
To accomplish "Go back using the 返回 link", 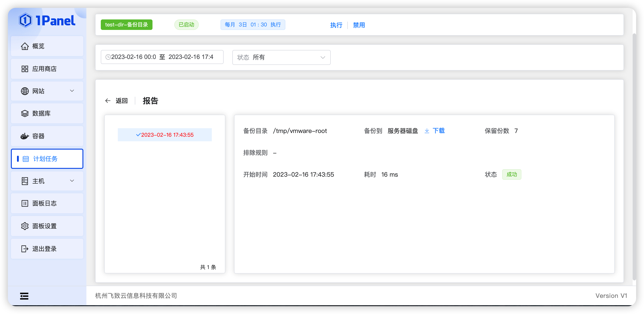I will (x=122, y=101).
